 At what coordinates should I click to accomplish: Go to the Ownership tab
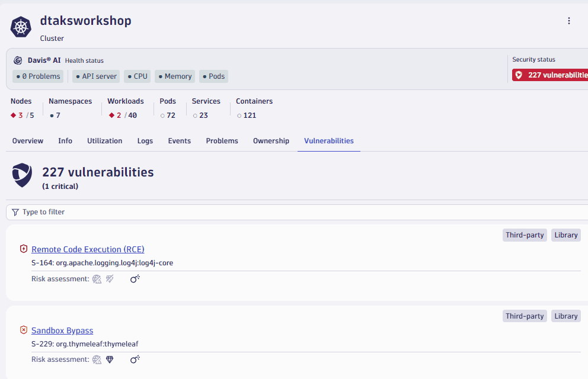271,141
